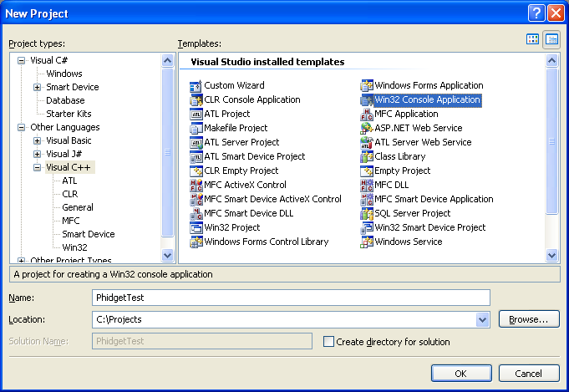Expand the Visual J# node

(37, 155)
